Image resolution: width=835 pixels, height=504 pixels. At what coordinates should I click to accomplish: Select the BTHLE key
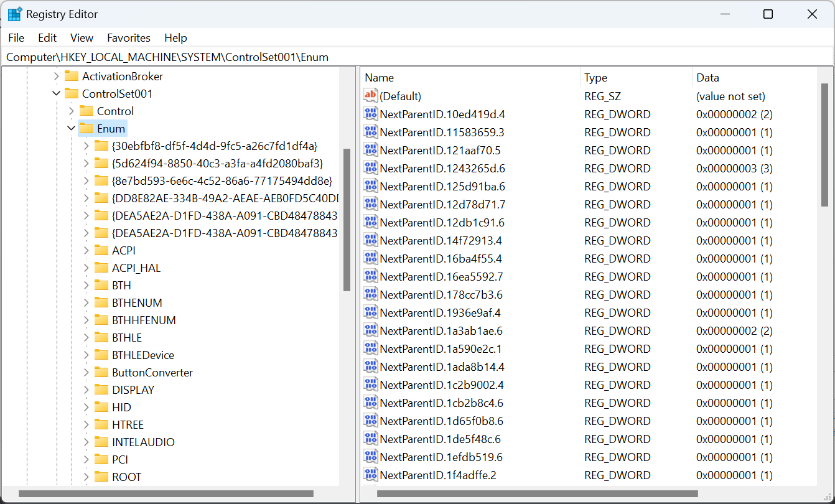point(127,337)
